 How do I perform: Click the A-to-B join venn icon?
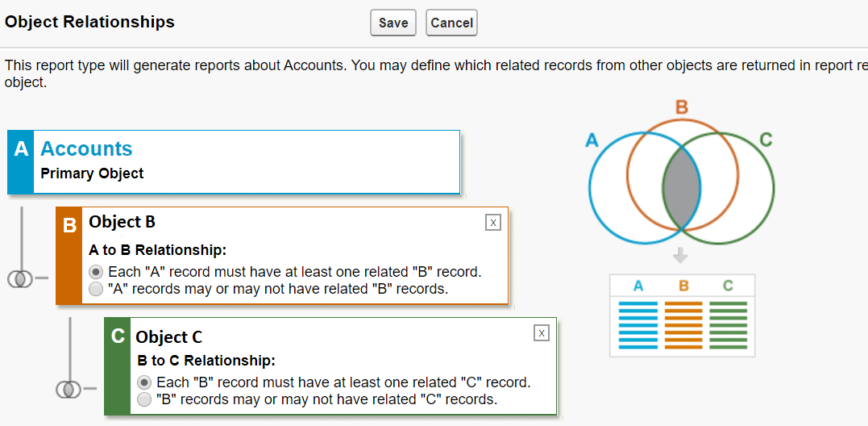(19, 279)
